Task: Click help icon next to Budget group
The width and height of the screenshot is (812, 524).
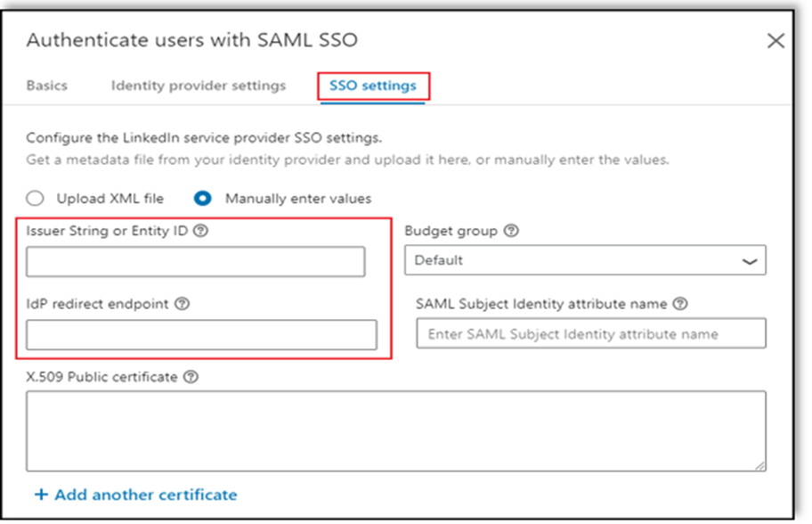Action: pyautogui.click(x=511, y=231)
